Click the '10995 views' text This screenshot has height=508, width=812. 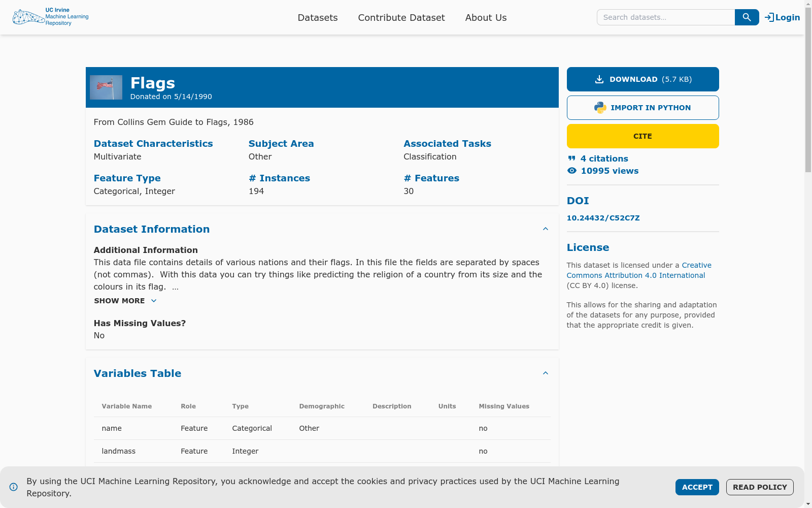click(x=610, y=171)
